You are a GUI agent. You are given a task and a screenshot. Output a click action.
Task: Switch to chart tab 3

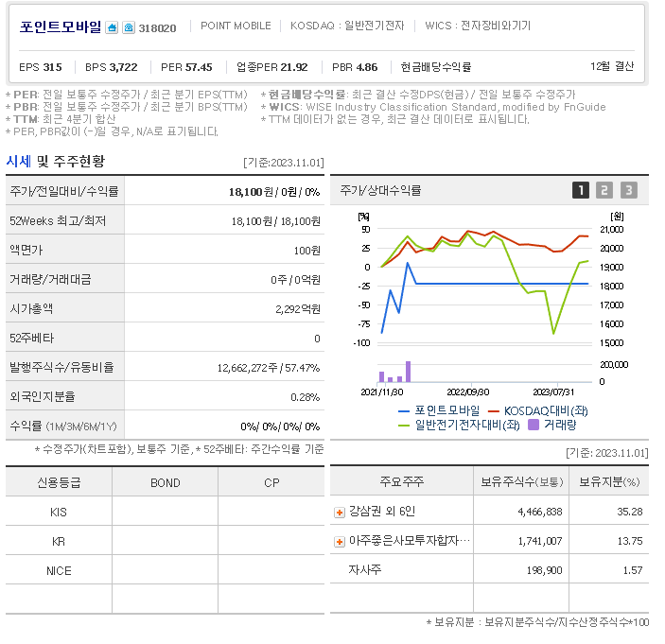(x=629, y=190)
